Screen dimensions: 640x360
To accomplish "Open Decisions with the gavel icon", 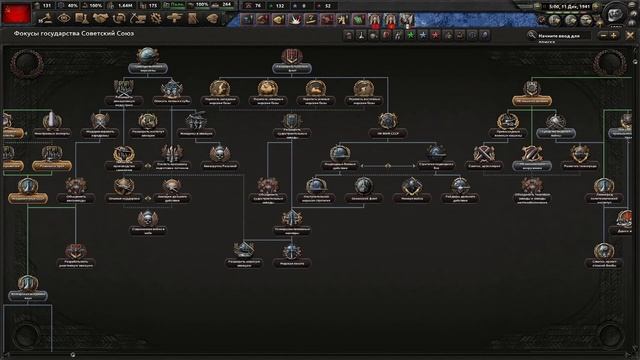I will (x=46, y=18).
